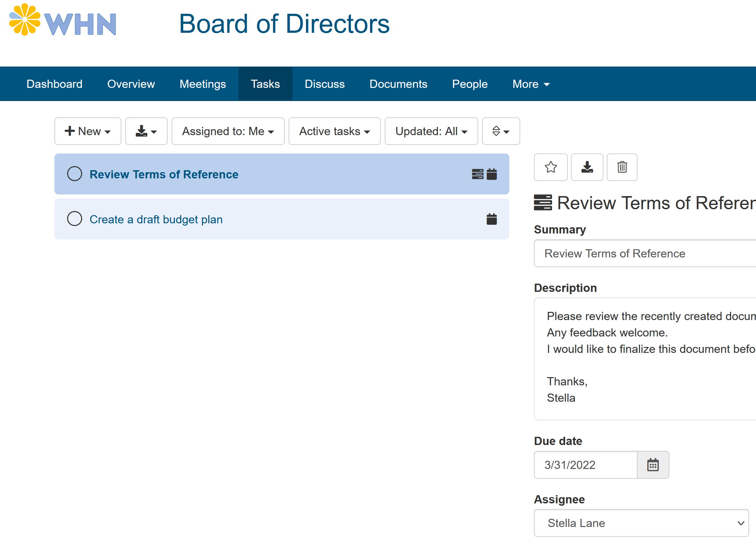
Task: Click calendar icon on draft budget plan row
Action: (491, 219)
